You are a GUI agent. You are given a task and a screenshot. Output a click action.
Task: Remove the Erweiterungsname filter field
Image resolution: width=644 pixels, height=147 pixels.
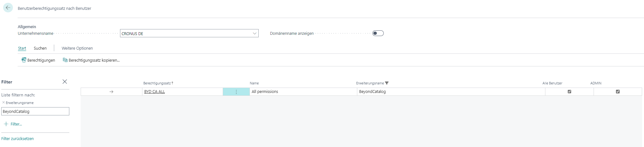coord(3,102)
